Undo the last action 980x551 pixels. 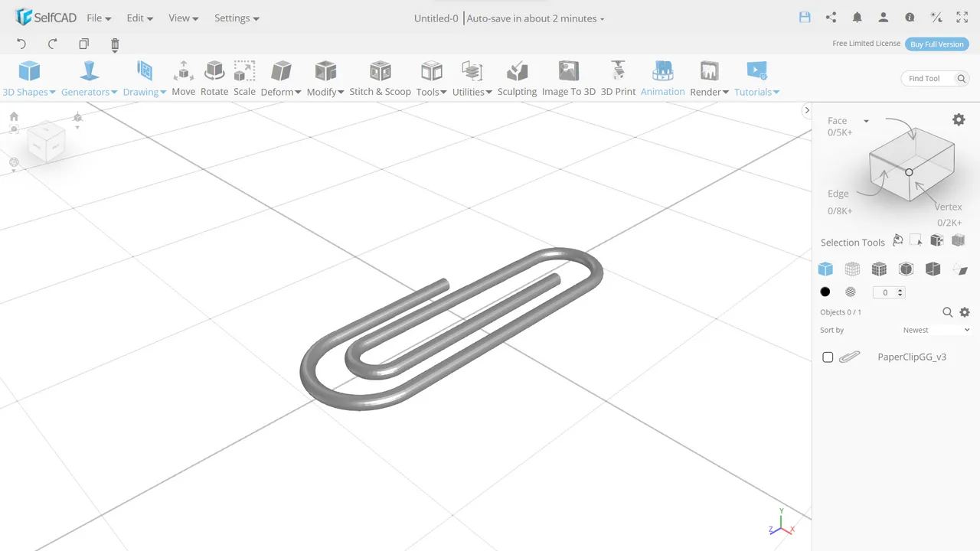click(21, 44)
